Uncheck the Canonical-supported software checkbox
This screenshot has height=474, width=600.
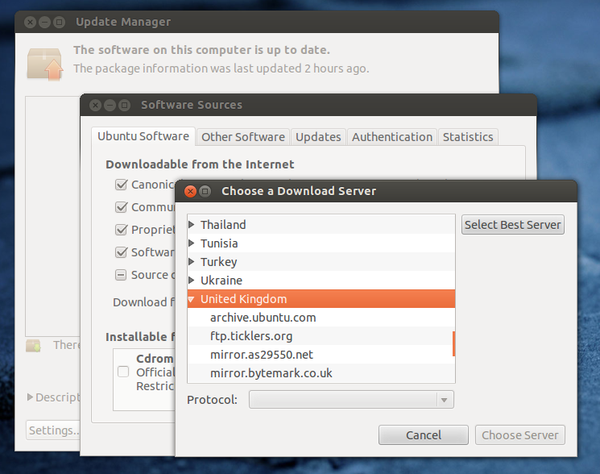click(x=121, y=184)
